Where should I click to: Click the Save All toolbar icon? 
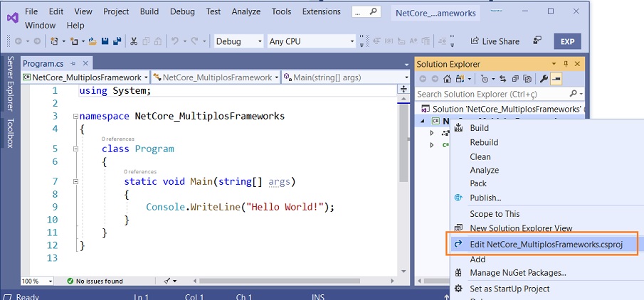point(116,41)
